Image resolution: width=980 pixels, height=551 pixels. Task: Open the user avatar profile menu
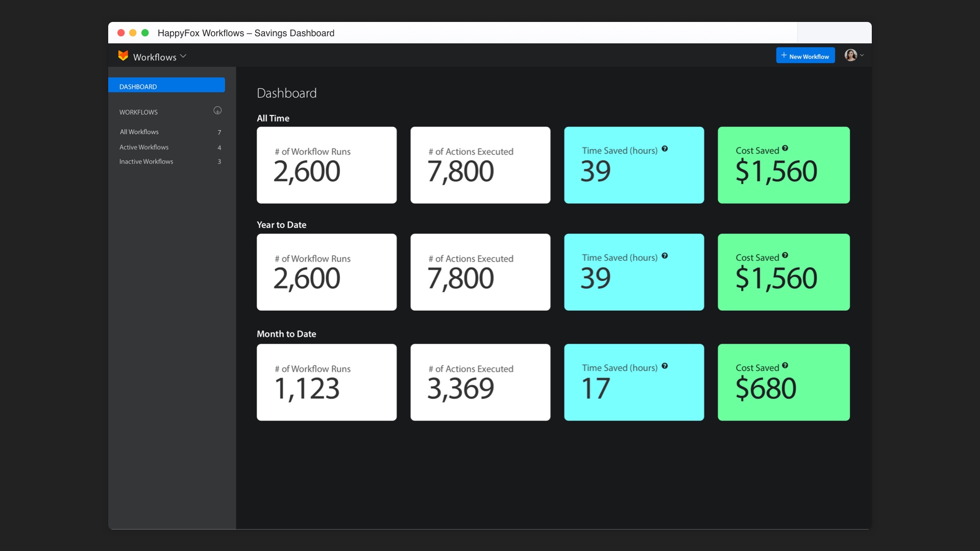click(x=850, y=55)
